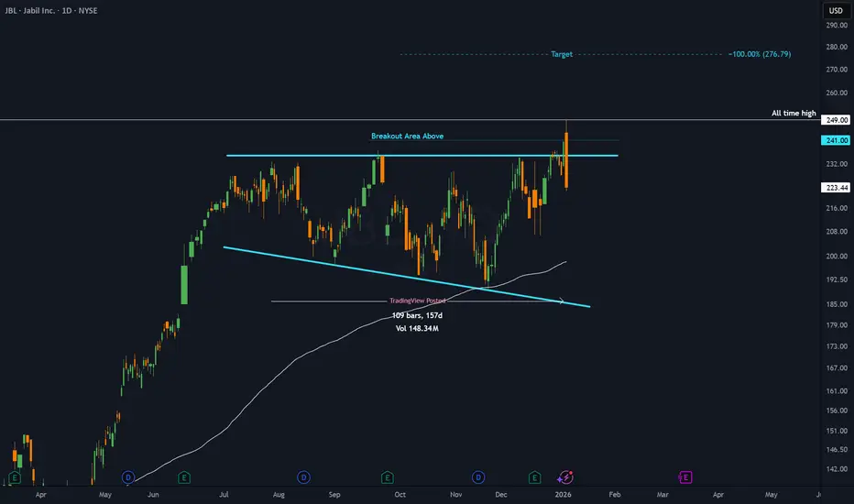Click the highlighted 241.00 price label
The image size is (854, 504).
click(x=836, y=140)
